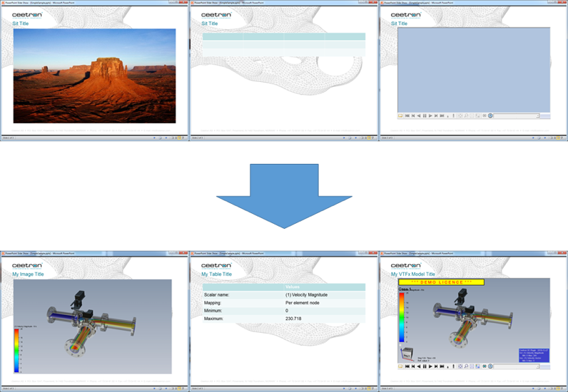Click the desert landscape image on first slide
The image size is (568, 392).
pyautogui.click(x=94, y=76)
